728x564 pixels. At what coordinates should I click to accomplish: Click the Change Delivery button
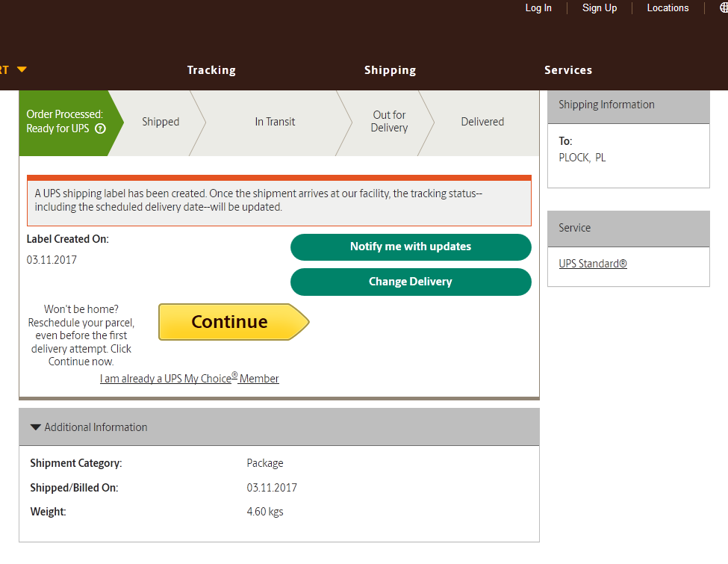(411, 282)
